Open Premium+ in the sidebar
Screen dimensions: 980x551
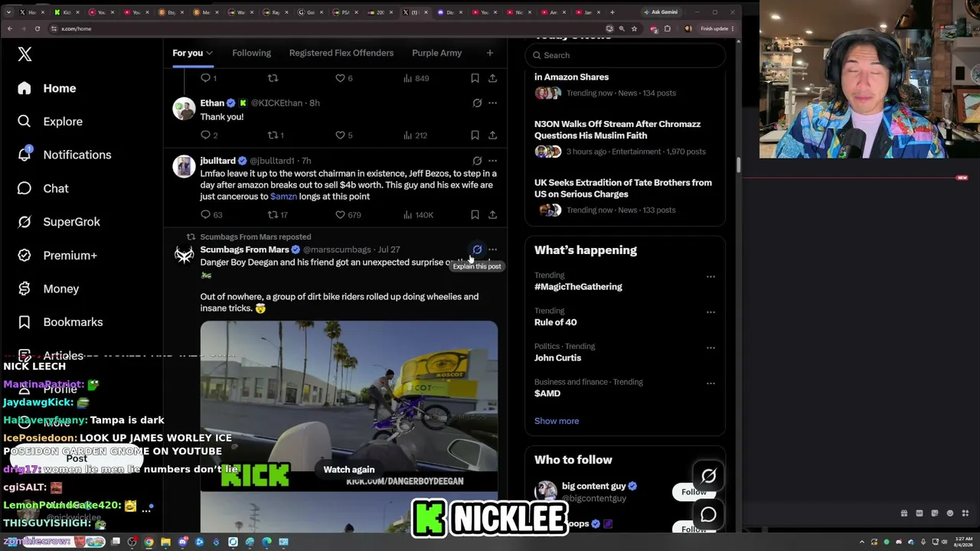pos(57,256)
